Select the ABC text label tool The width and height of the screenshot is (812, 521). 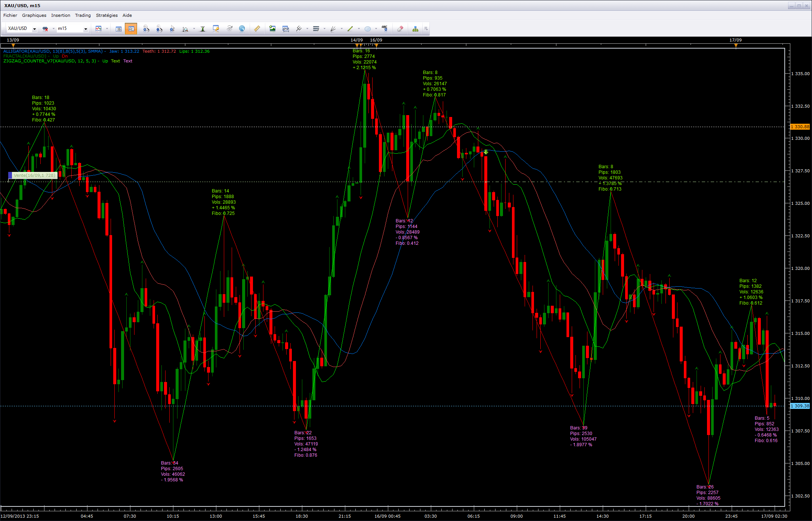tap(385, 29)
